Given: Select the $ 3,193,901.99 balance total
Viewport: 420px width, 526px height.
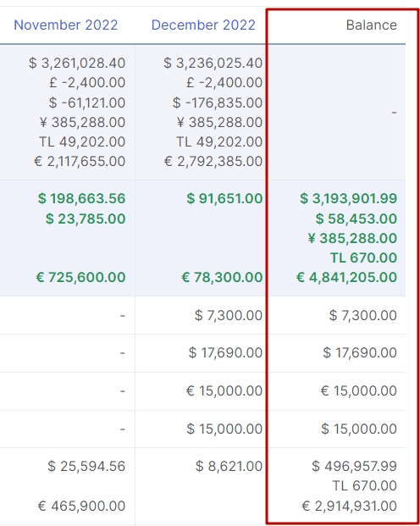Looking at the screenshot, I should pyautogui.click(x=348, y=198).
